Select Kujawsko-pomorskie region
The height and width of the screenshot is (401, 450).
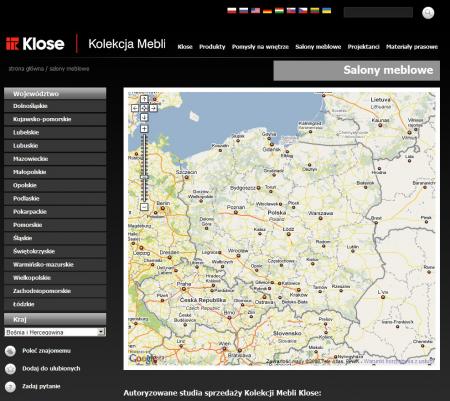click(x=55, y=119)
